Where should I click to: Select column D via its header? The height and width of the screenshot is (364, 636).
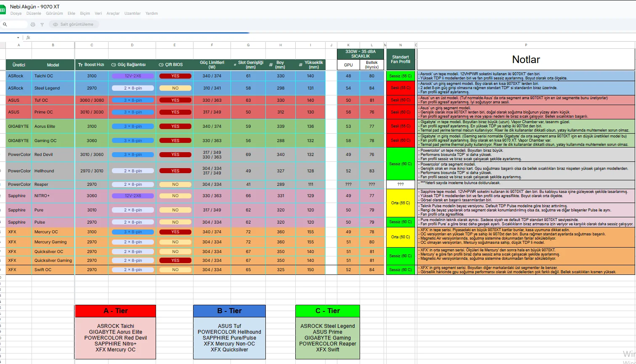point(132,45)
